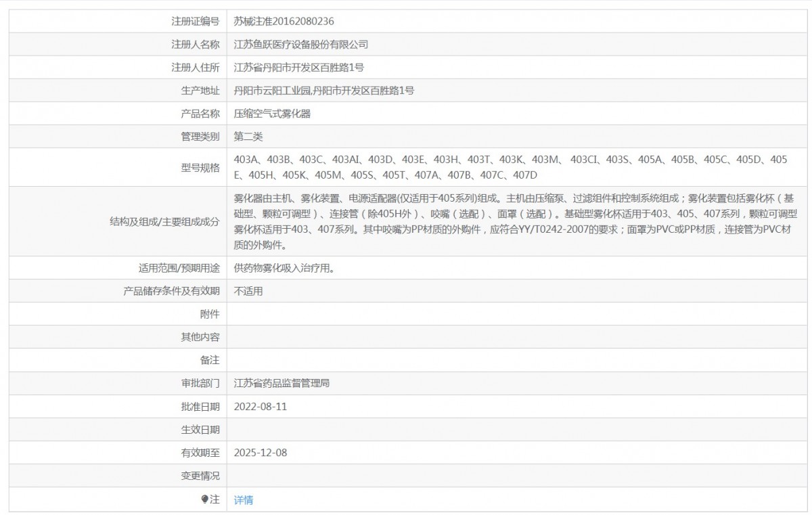Click the 备注 label
The width and height of the screenshot is (812, 515).
point(210,360)
